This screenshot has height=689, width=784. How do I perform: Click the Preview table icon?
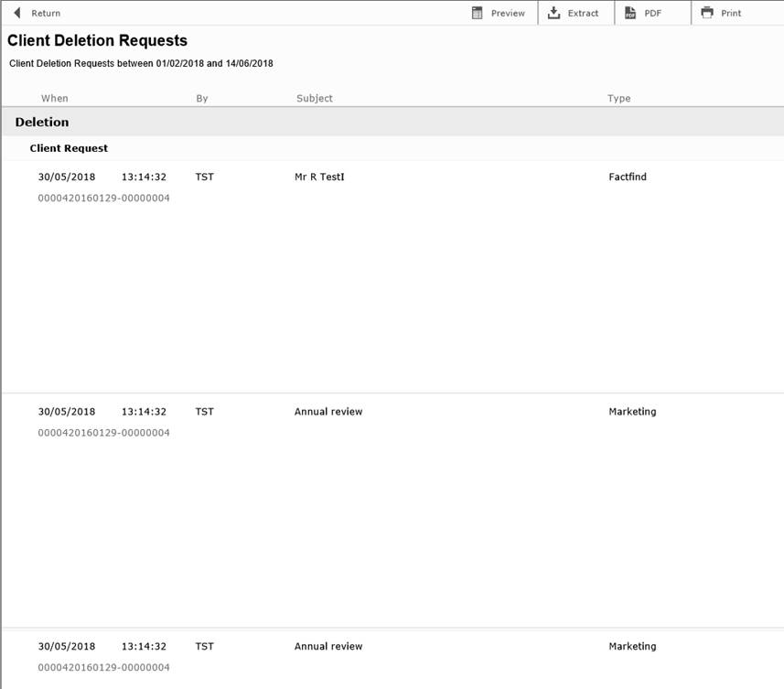pyautogui.click(x=477, y=13)
